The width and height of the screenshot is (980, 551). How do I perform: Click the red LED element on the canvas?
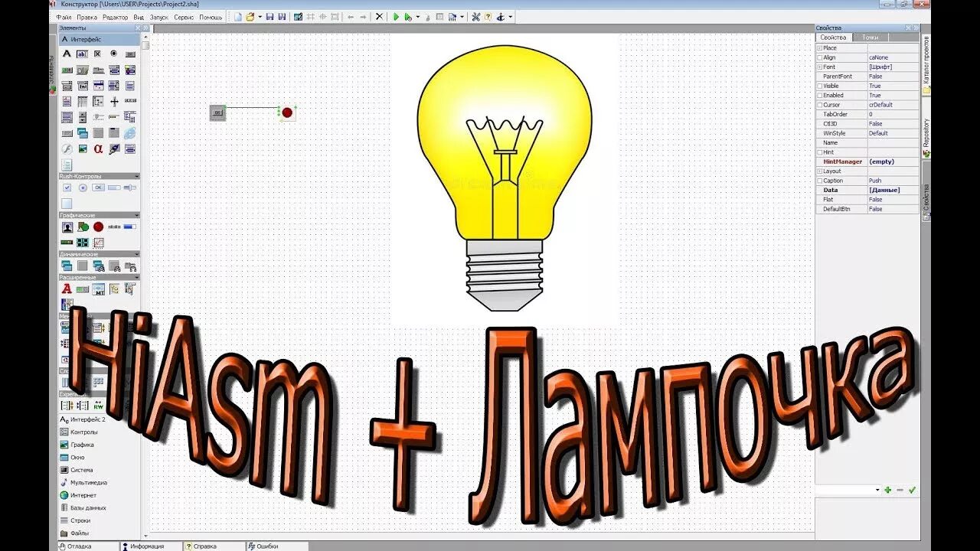click(287, 112)
